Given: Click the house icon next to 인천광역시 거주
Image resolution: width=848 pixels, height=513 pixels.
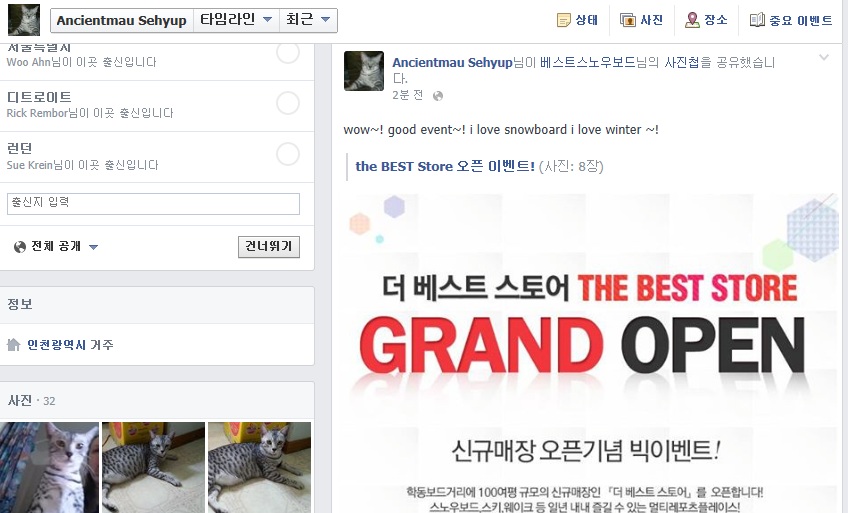Looking at the screenshot, I should [x=14, y=344].
